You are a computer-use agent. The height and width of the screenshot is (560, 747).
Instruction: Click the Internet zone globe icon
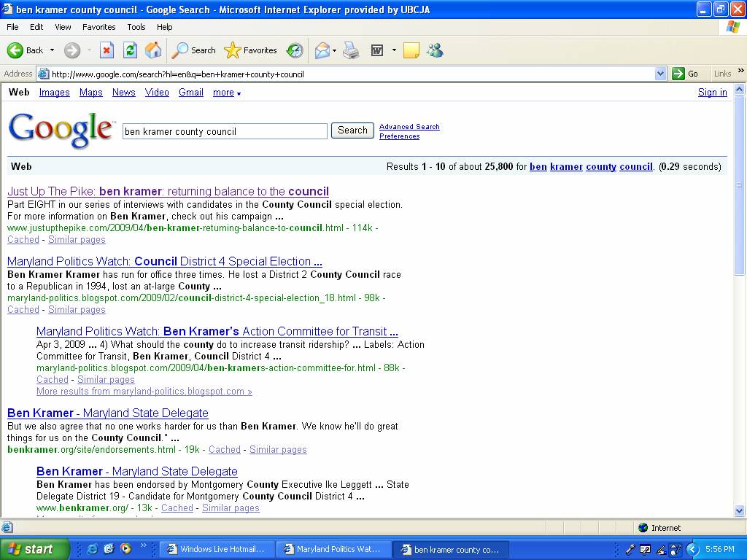[643, 528]
